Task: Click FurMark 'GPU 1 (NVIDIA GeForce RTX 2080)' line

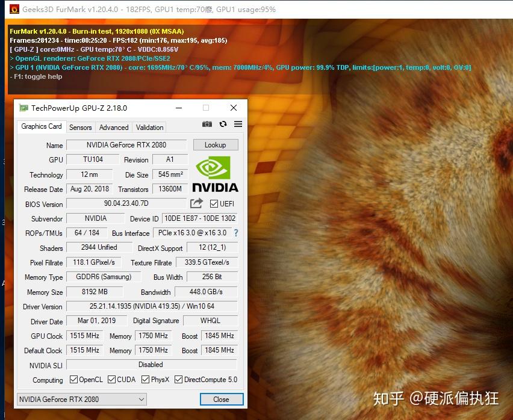Action: point(240,67)
